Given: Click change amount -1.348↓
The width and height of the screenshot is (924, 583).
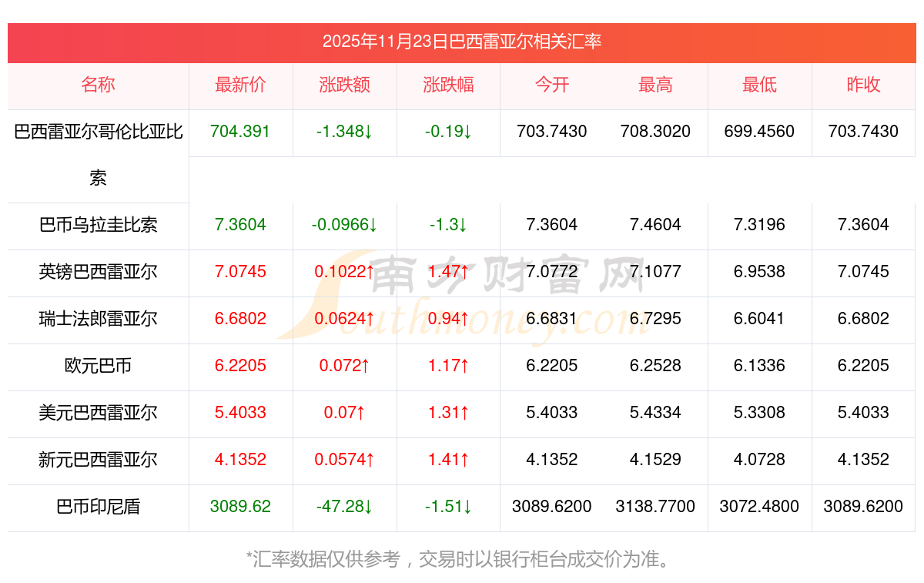Looking at the screenshot, I should [x=344, y=132].
